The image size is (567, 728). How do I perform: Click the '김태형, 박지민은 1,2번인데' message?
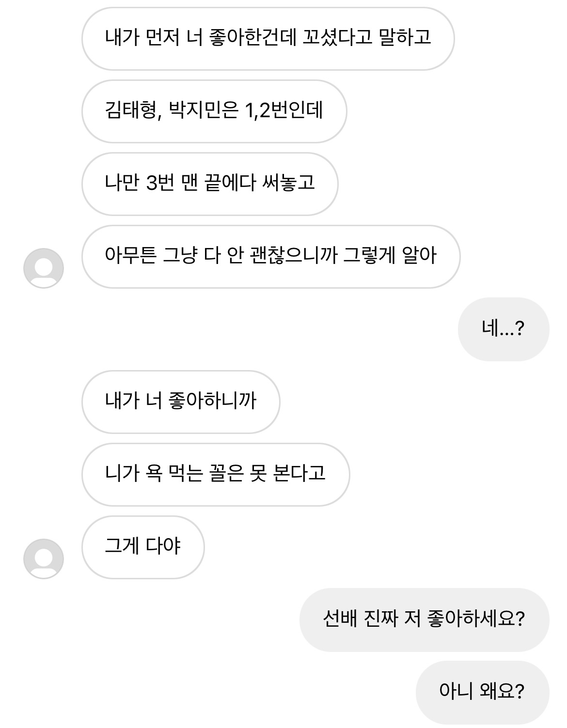[x=214, y=111]
